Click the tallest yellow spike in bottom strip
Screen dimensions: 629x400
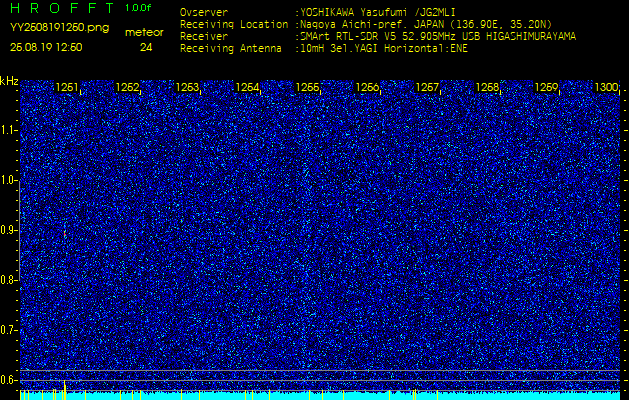click(x=64, y=390)
